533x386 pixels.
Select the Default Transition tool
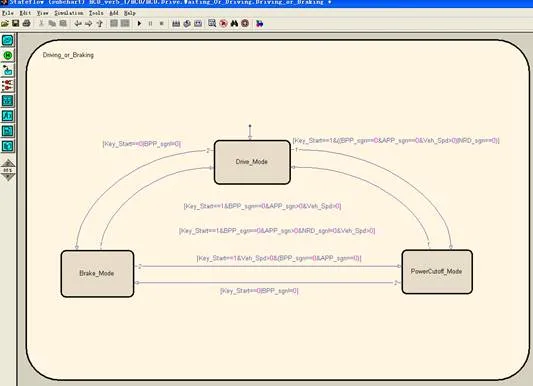(7, 70)
